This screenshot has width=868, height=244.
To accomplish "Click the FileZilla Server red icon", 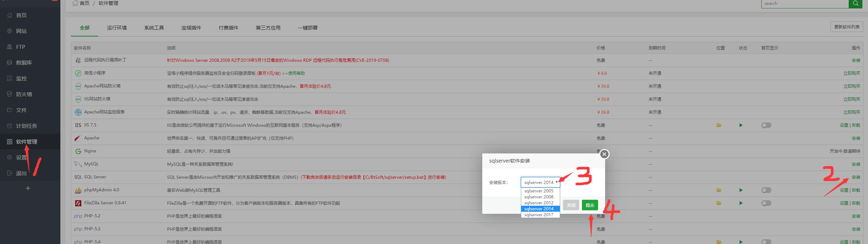I will (x=78, y=203).
